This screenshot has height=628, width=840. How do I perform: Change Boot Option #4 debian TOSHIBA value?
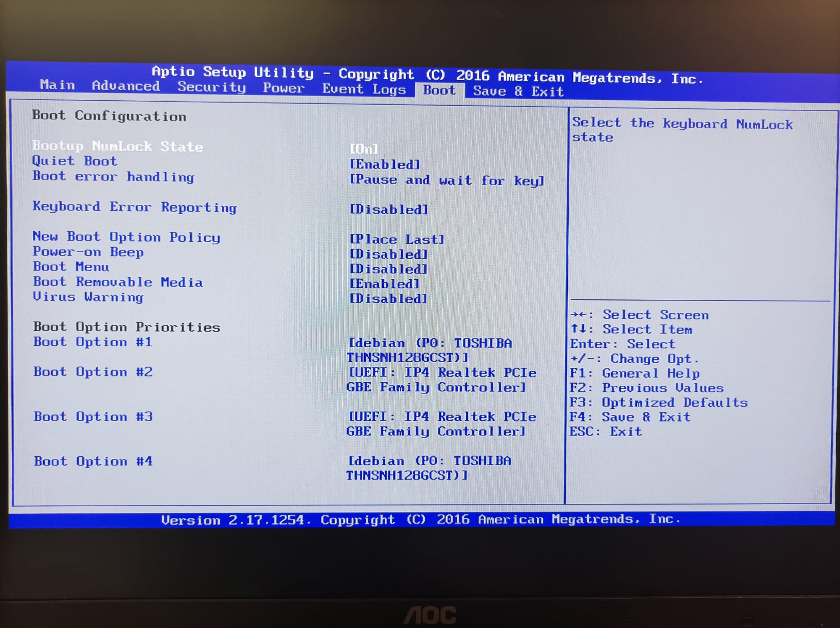tap(428, 468)
